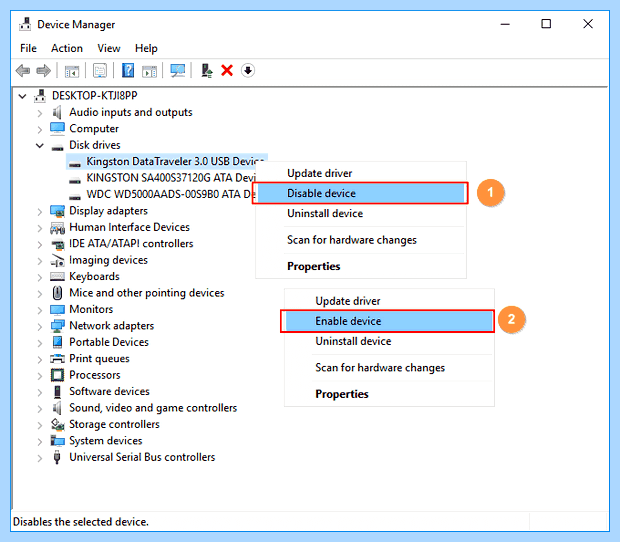
Task: Open the Properties toolbar icon
Action: point(100,71)
